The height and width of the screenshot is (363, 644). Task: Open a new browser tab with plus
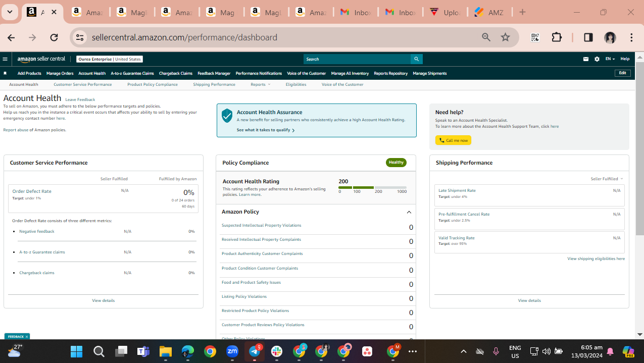pyautogui.click(x=522, y=12)
